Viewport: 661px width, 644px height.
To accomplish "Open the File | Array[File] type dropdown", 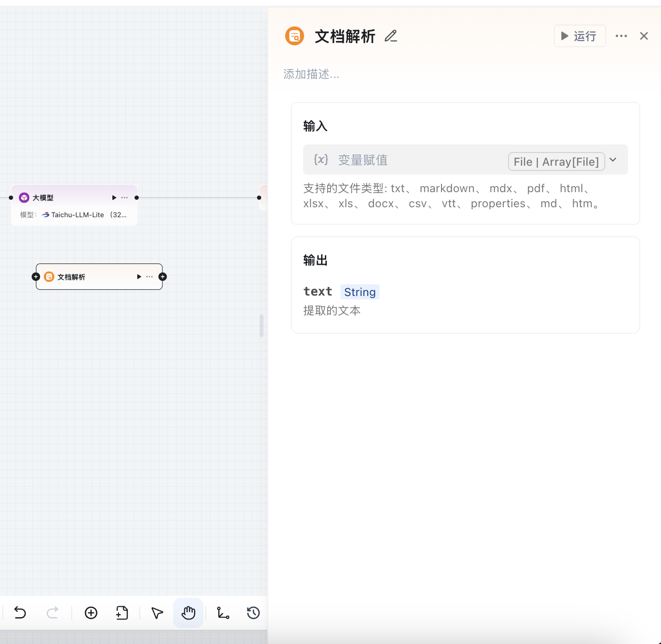I will click(x=556, y=161).
